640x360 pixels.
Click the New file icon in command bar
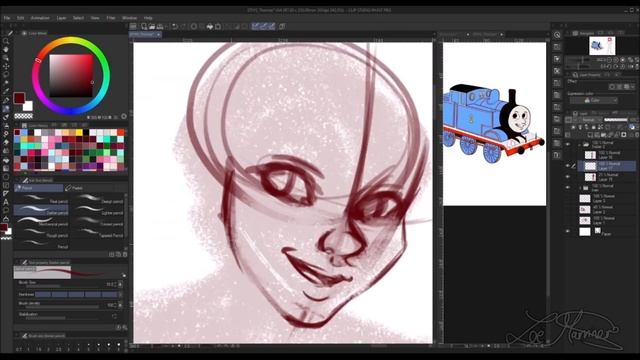(x=144, y=27)
